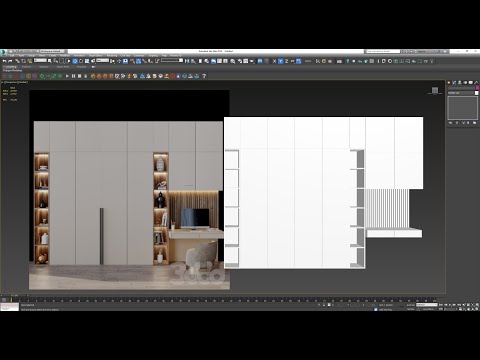
Task: Open the Tools menu
Action: coord(22,55)
